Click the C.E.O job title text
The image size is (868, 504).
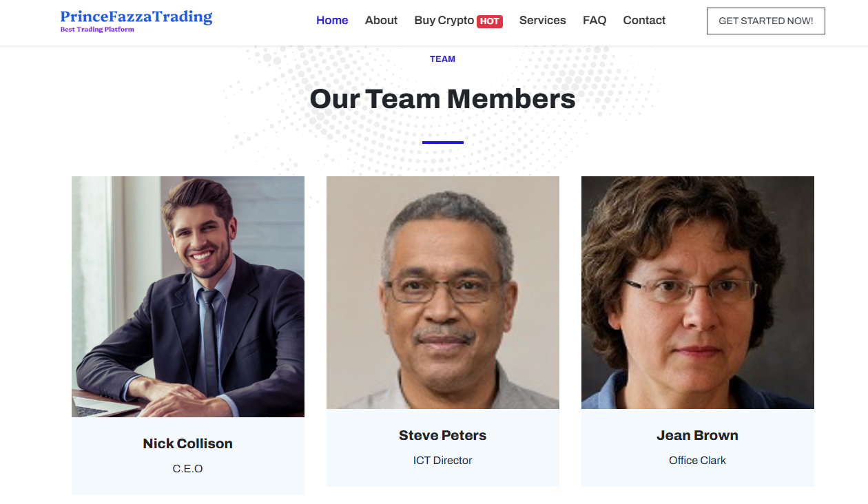coord(188,468)
